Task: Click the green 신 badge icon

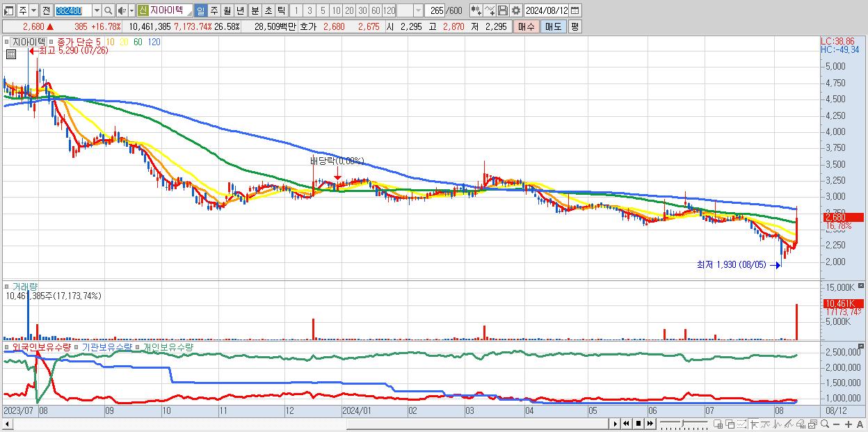Action: pyautogui.click(x=143, y=10)
